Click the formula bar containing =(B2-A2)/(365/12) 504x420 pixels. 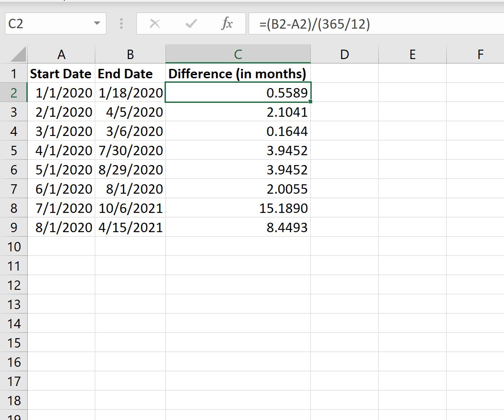pyautogui.click(x=376, y=24)
